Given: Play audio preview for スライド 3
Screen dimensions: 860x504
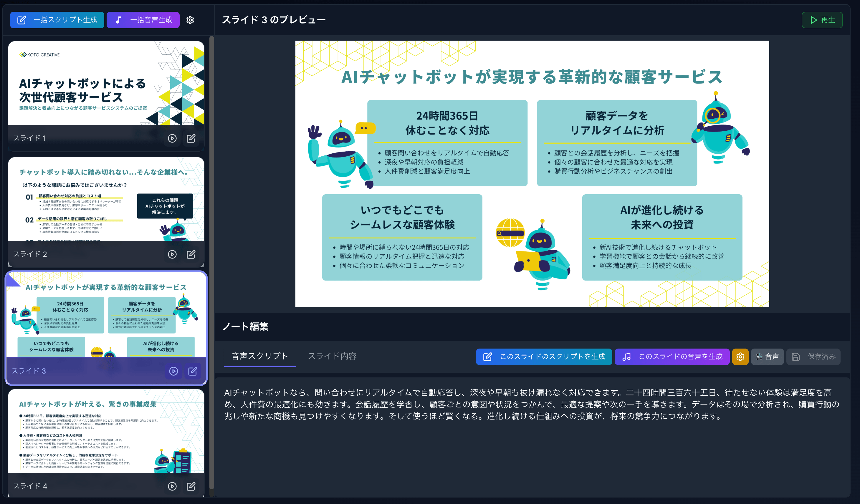Looking at the screenshot, I should 174,371.
